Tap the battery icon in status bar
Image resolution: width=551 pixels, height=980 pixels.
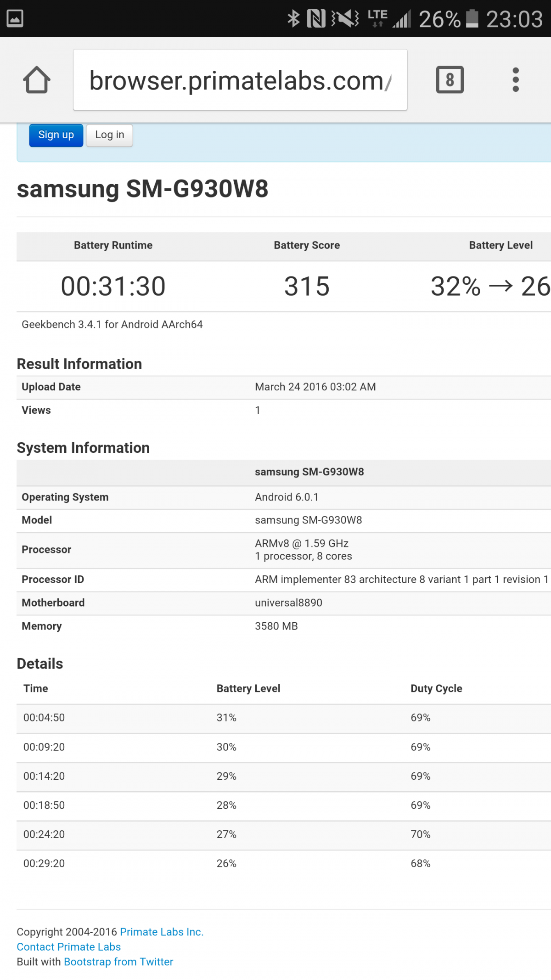472,19
